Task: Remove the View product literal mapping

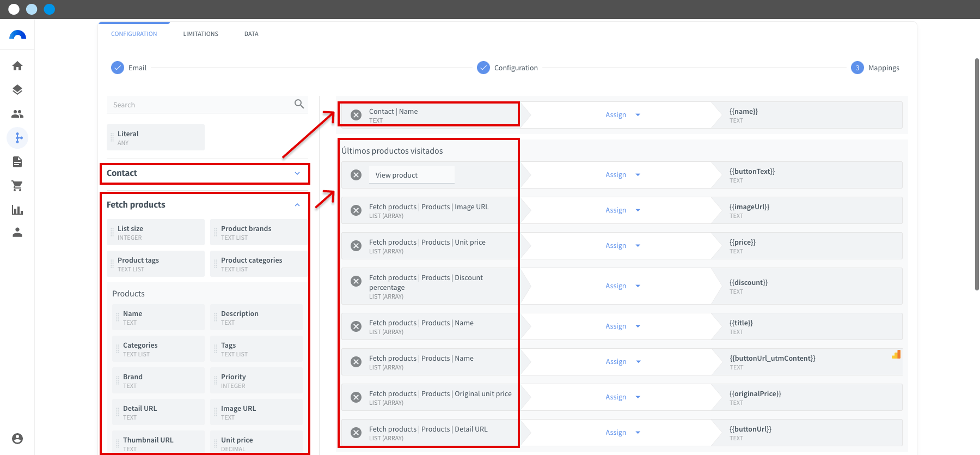Action: pos(356,175)
